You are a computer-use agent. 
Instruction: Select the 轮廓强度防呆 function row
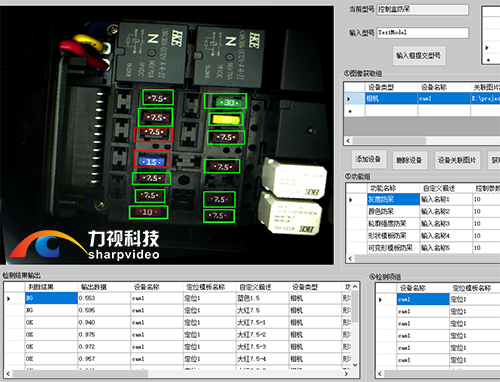[393, 224]
